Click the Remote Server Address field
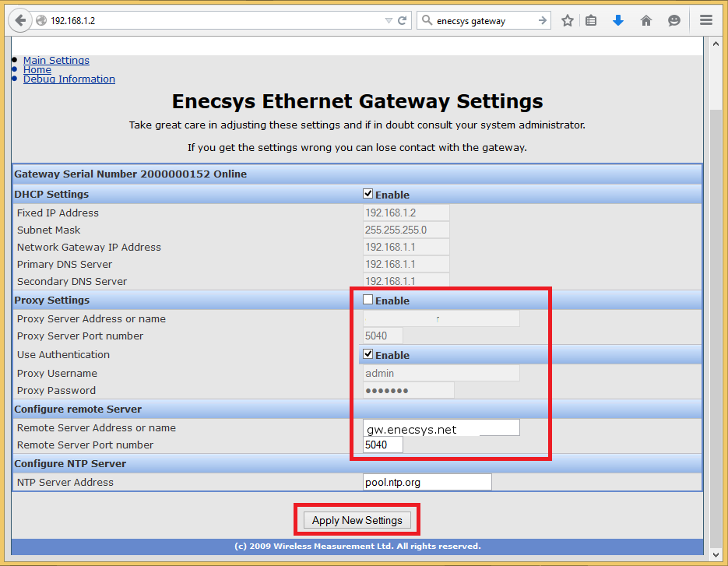Viewport: 728px width, 566px height. pos(441,427)
